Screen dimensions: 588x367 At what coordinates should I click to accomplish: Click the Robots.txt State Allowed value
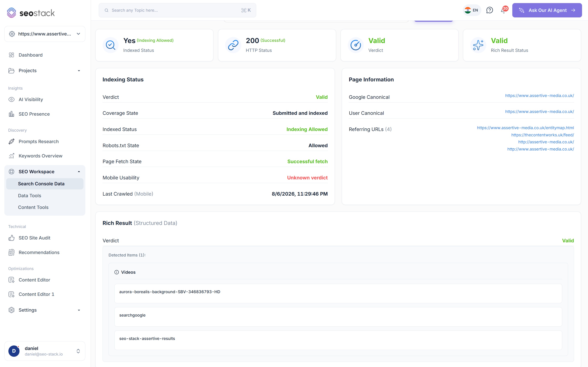(318, 145)
